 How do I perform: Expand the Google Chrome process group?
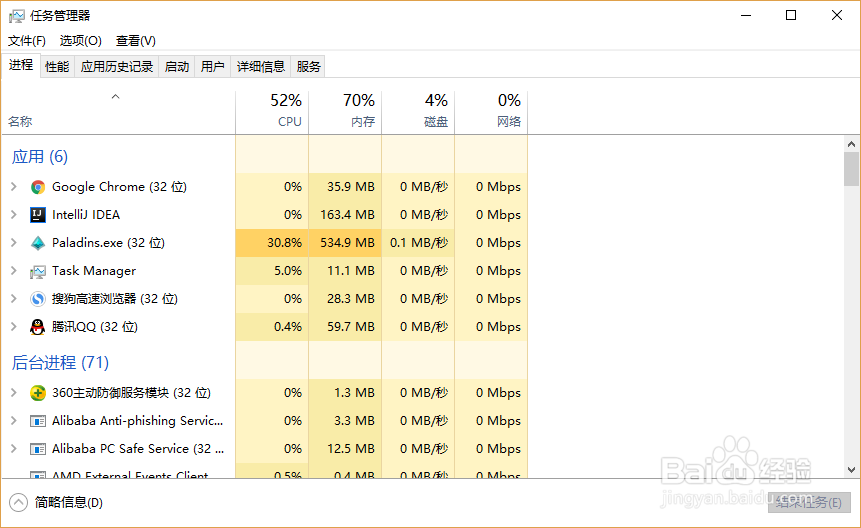point(14,187)
